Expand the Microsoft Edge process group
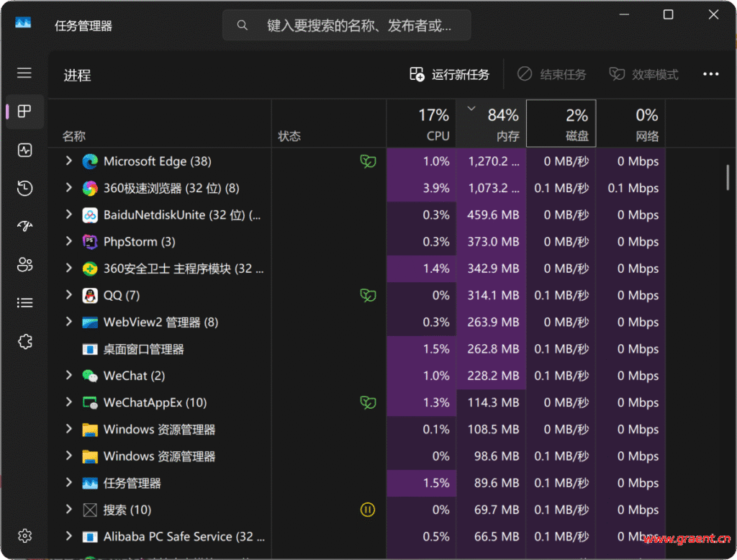This screenshot has width=737, height=560. [x=69, y=161]
